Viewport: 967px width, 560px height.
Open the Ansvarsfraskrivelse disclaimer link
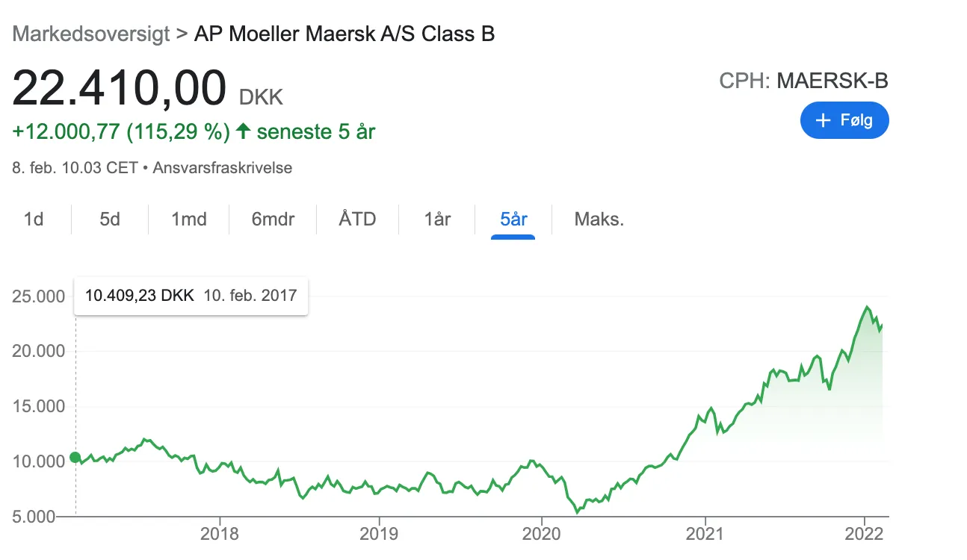(x=222, y=168)
